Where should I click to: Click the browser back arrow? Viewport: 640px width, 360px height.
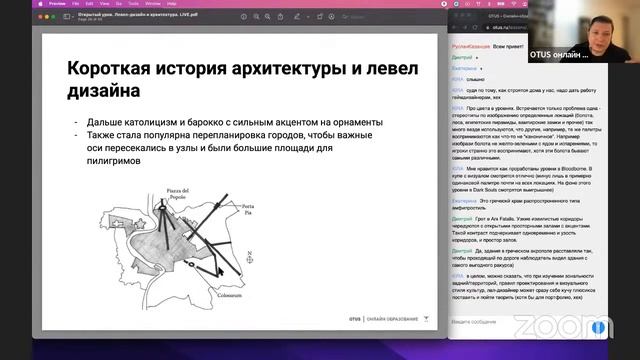[454, 27]
